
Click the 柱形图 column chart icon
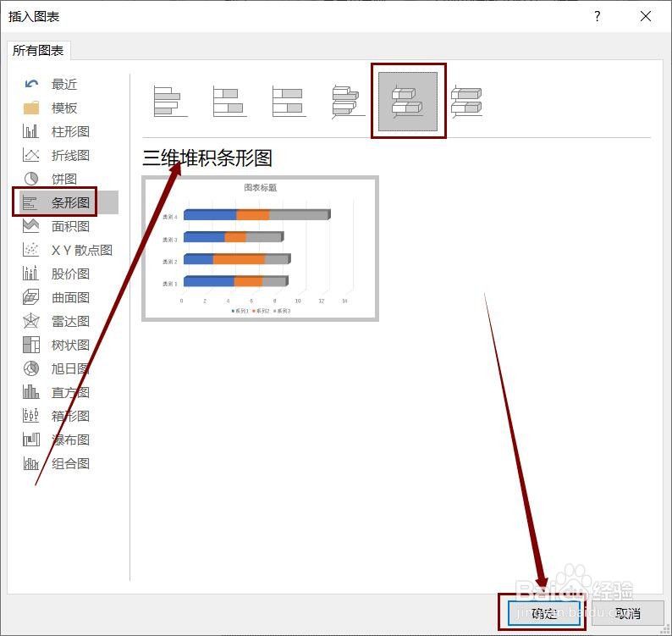coord(30,131)
